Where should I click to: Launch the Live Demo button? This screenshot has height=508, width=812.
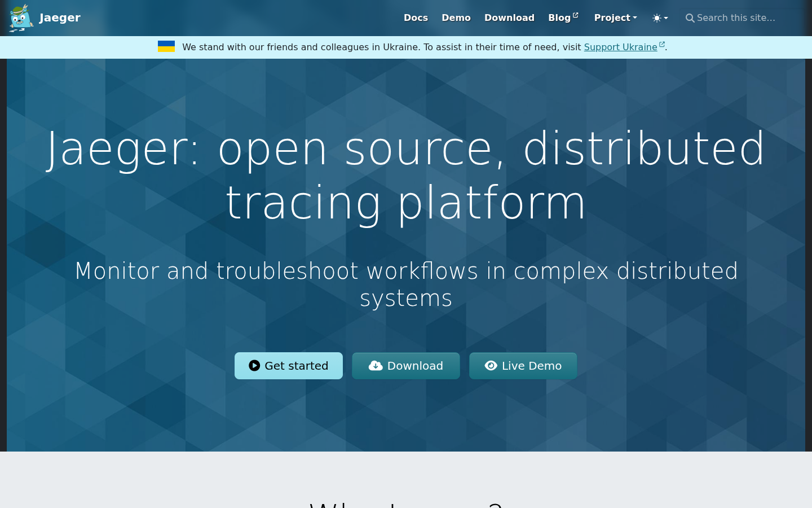coord(523,366)
